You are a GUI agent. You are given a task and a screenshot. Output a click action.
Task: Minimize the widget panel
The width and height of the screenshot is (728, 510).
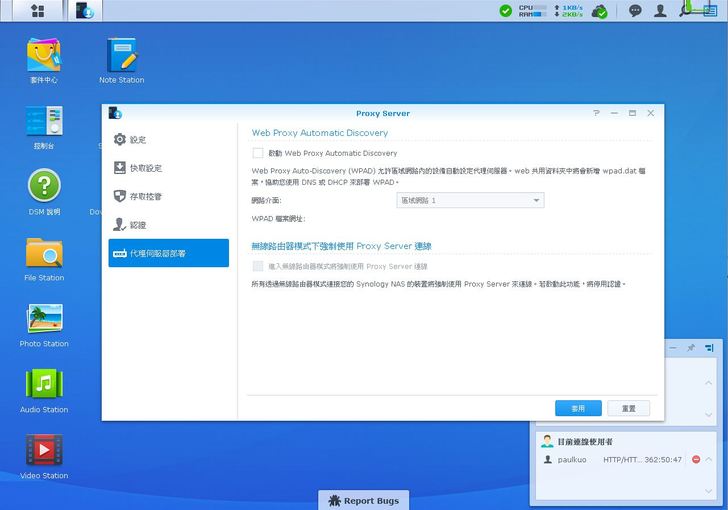673,347
